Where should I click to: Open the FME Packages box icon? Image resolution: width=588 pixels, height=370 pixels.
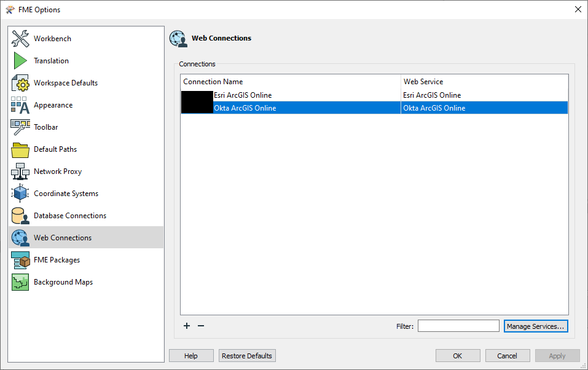[x=20, y=260]
